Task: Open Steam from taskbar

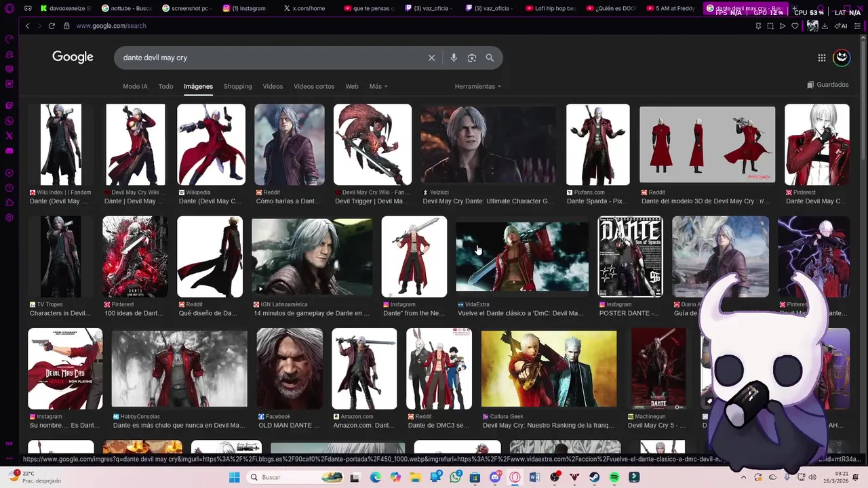Action: 595,477
